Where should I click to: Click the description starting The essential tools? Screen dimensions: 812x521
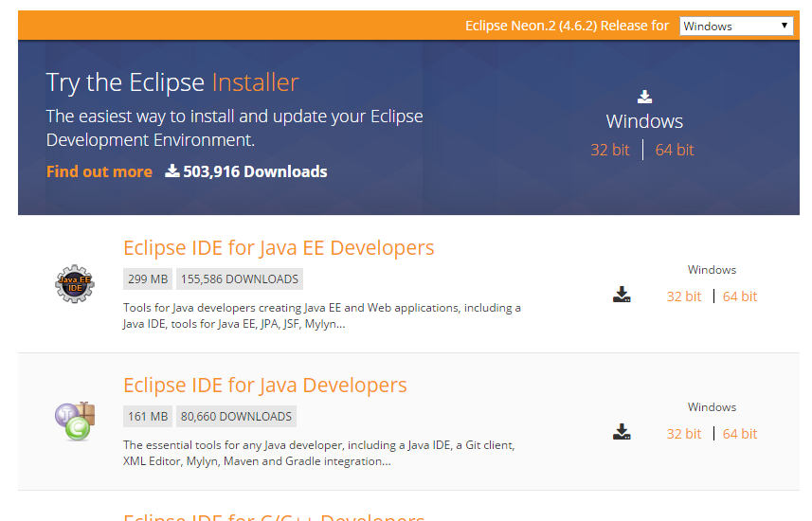point(319,453)
